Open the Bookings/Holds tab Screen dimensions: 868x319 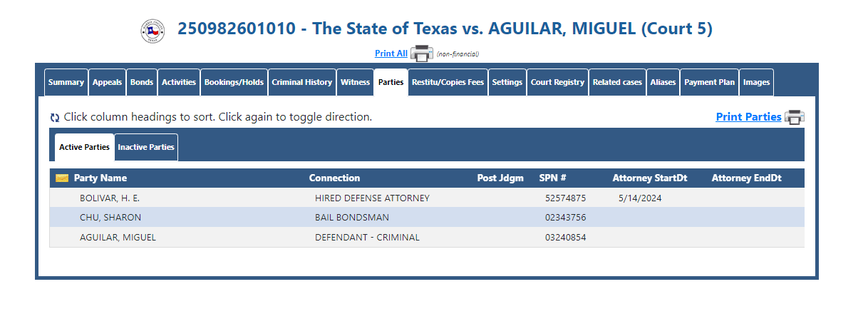(234, 82)
